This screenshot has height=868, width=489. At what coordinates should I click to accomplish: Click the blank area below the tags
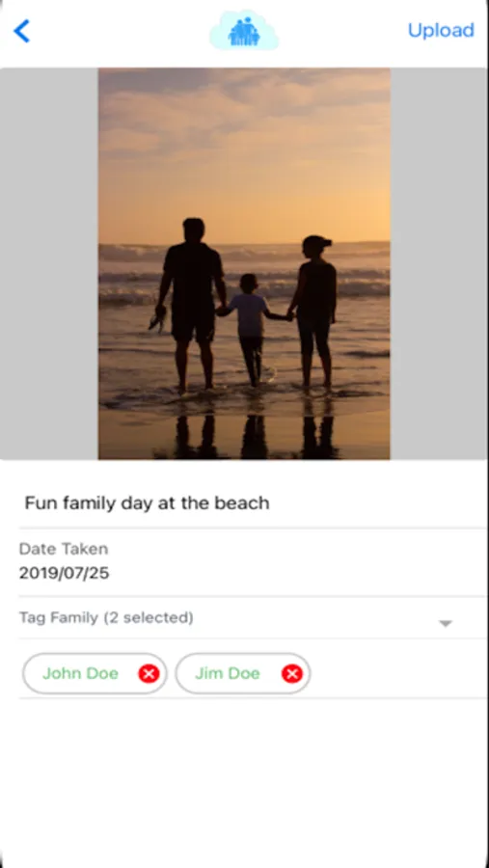(244, 780)
